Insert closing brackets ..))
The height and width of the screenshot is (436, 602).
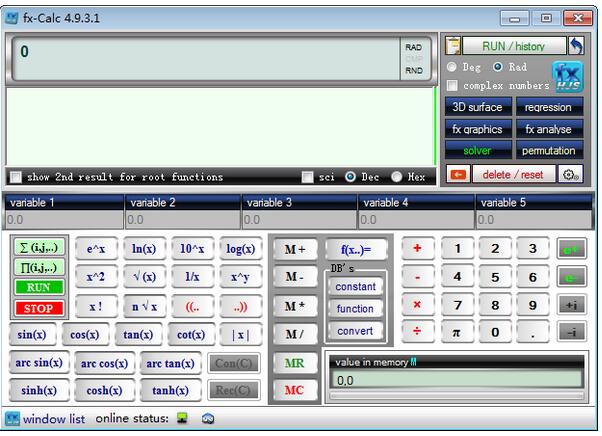pyautogui.click(x=241, y=307)
